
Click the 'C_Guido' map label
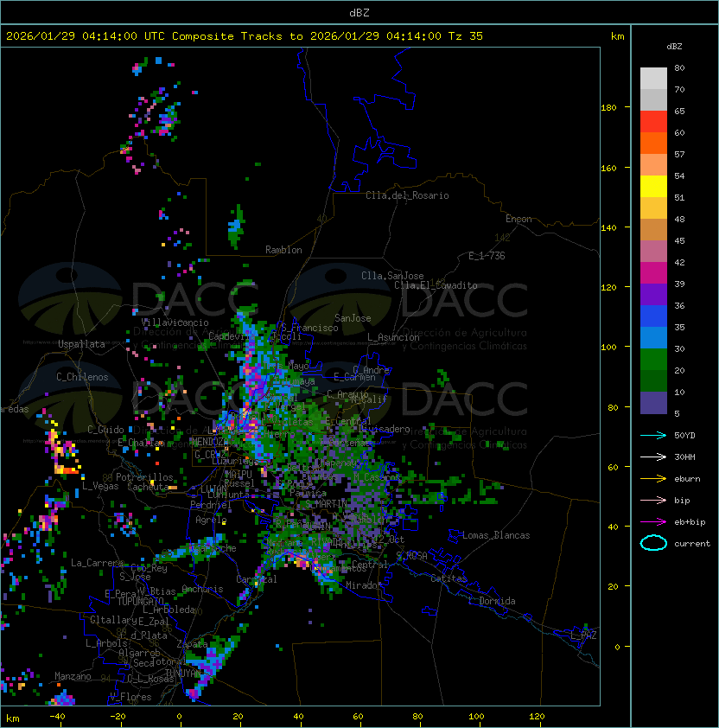click(105, 430)
